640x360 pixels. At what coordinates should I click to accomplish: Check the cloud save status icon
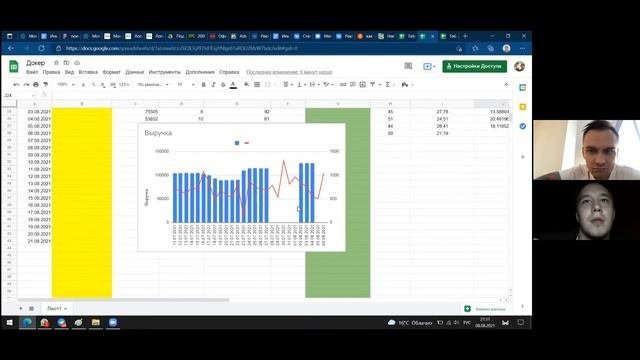77,63
